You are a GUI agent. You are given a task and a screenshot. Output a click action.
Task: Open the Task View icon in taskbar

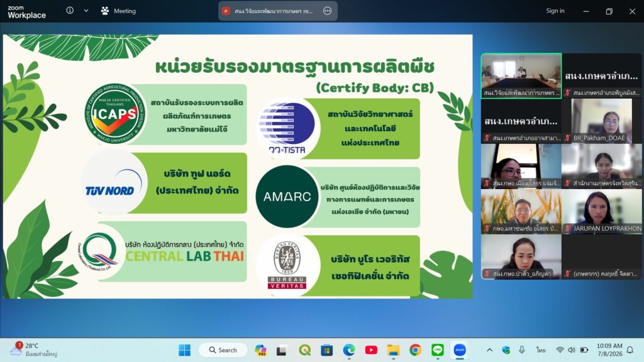point(281,350)
